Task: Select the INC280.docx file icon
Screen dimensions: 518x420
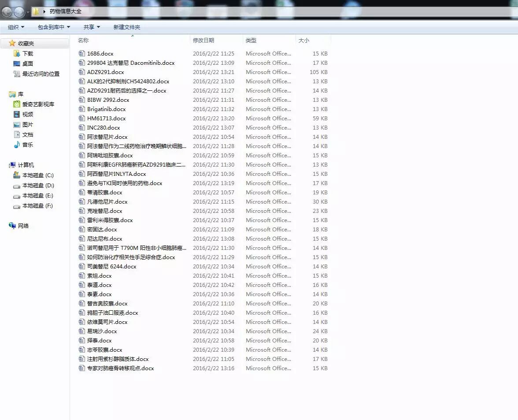Action: (x=81, y=127)
